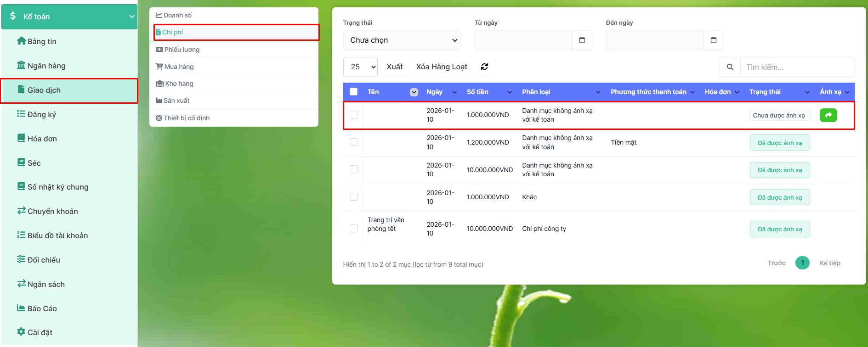Select the Trang trí văn phòng tết row checkbox
The width and height of the screenshot is (868, 347).
click(353, 229)
